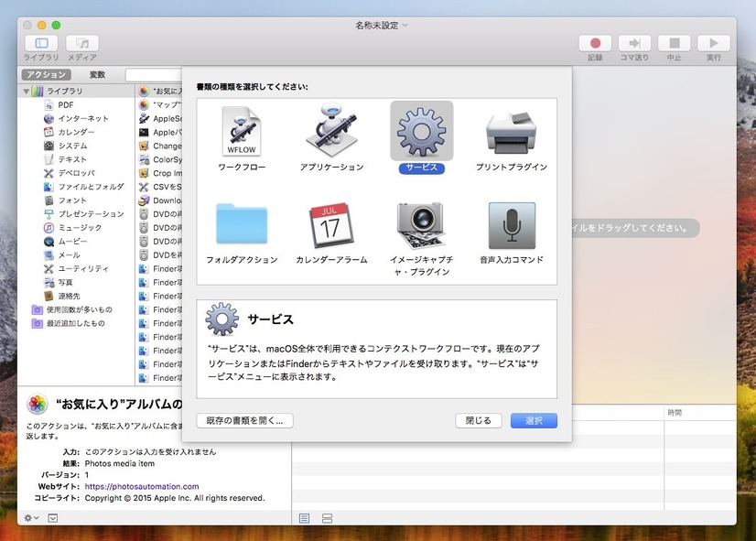
Task: Open the 名称未設定 title dropdown chevron
Action: [405, 25]
